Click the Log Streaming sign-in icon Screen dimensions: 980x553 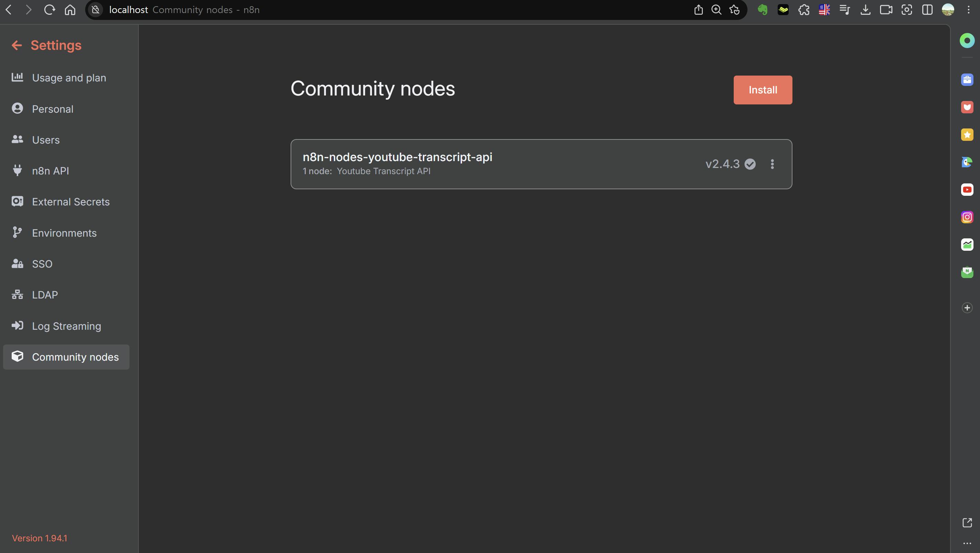(17, 326)
